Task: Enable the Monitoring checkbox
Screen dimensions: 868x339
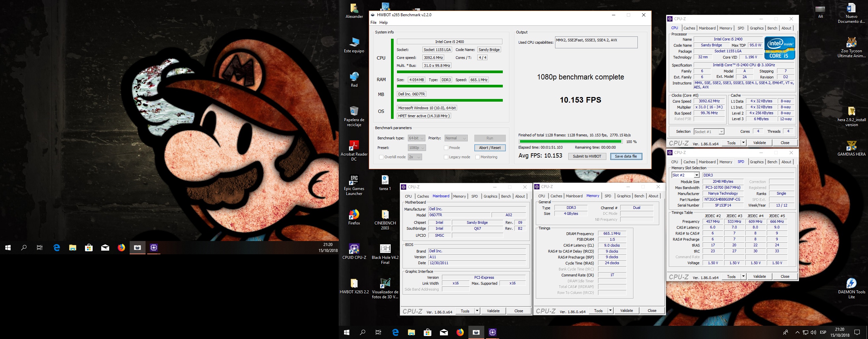Action: point(477,157)
